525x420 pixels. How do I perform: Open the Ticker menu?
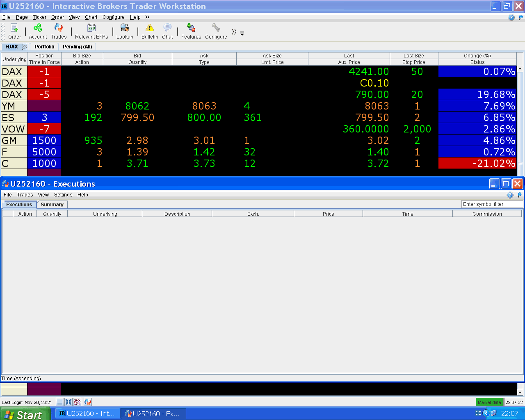tap(39, 17)
